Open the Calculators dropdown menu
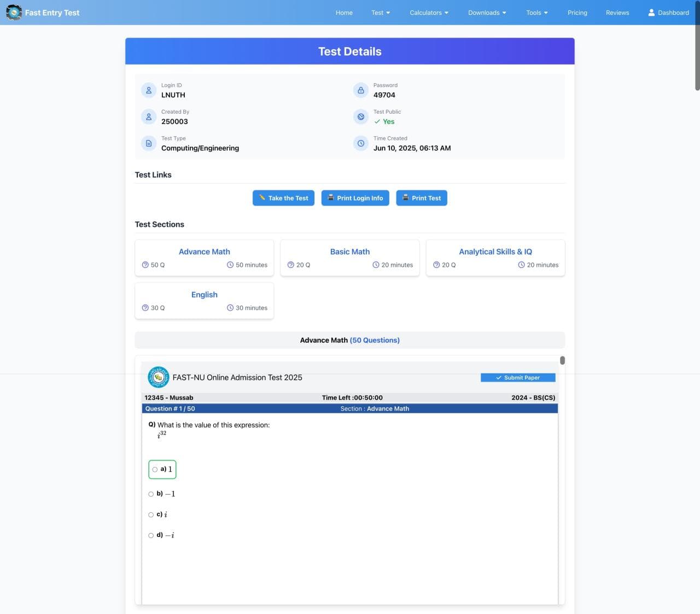The image size is (700, 614). 429,12
